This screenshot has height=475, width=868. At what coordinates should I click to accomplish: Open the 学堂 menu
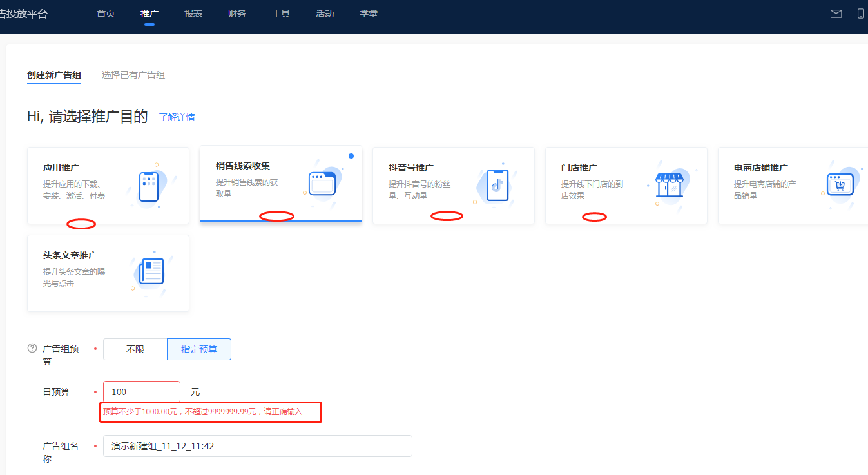pyautogui.click(x=369, y=14)
